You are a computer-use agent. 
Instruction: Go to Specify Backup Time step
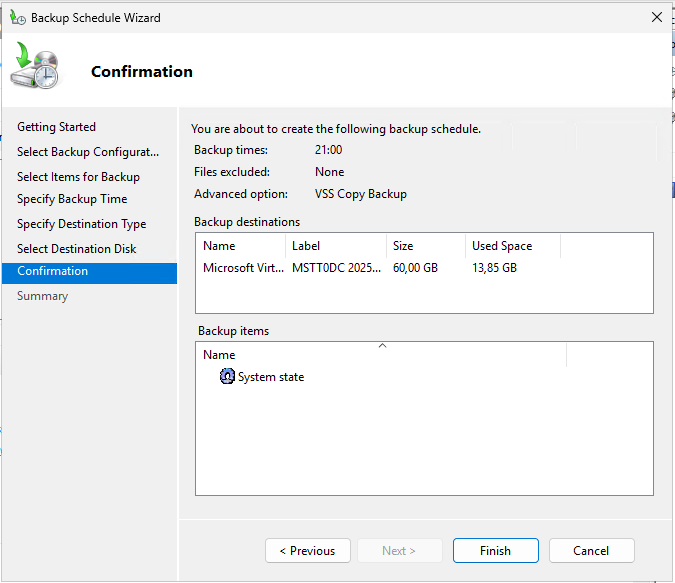pyautogui.click(x=72, y=199)
